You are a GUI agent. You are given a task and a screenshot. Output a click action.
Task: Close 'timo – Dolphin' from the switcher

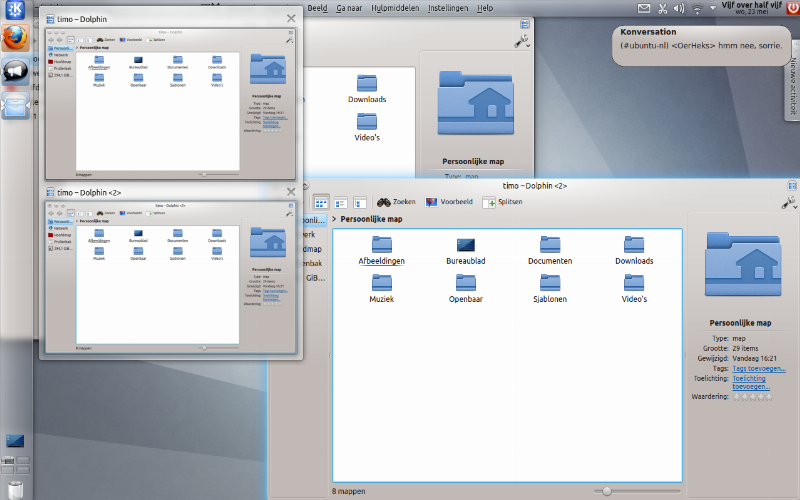pyautogui.click(x=291, y=18)
